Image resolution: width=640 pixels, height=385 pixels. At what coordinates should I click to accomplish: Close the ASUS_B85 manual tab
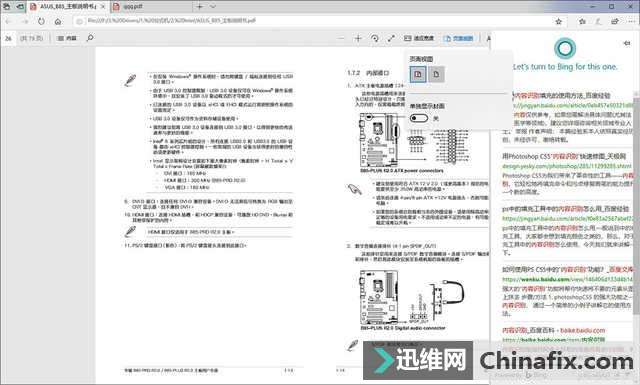[x=103, y=7]
